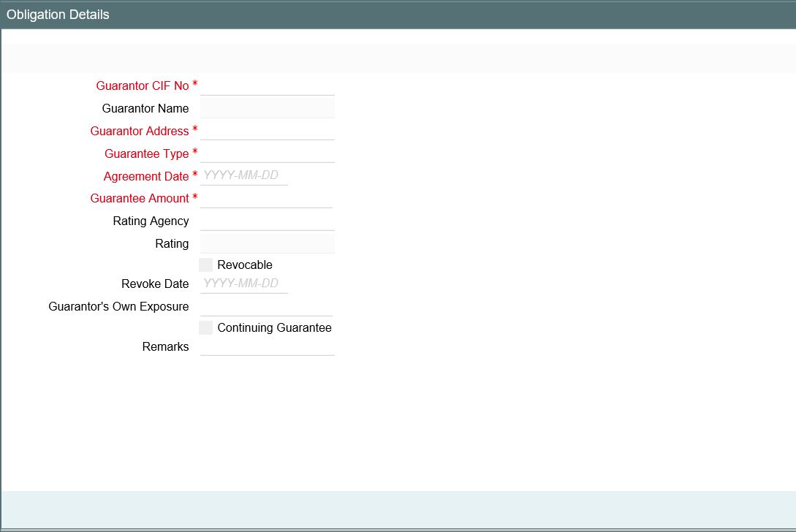Tick the Continuing Guarantee checkbox

pyautogui.click(x=205, y=327)
